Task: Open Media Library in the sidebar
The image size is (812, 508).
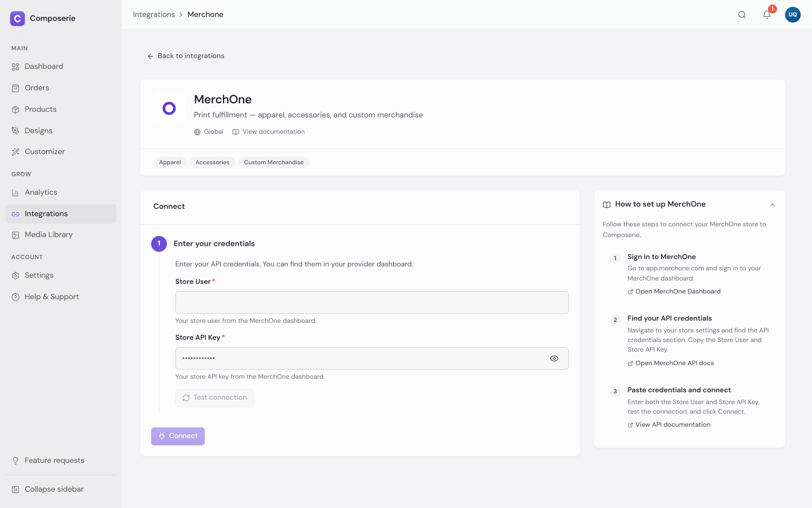Action: click(61, 235)
